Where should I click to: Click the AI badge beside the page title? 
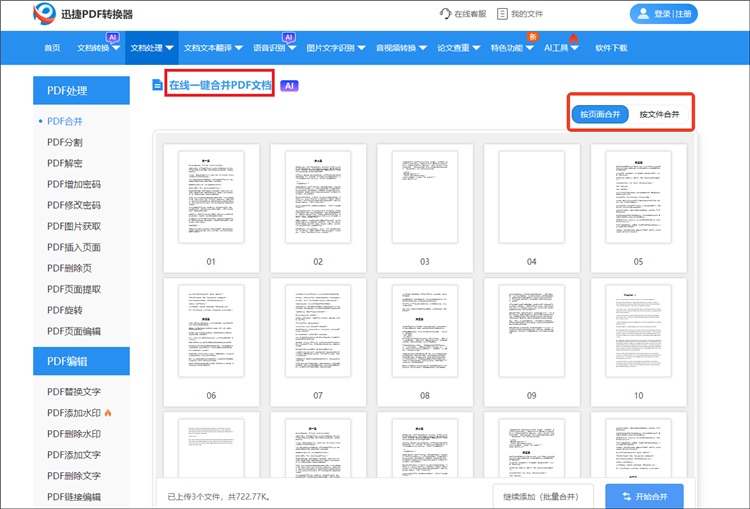(289, 86)
